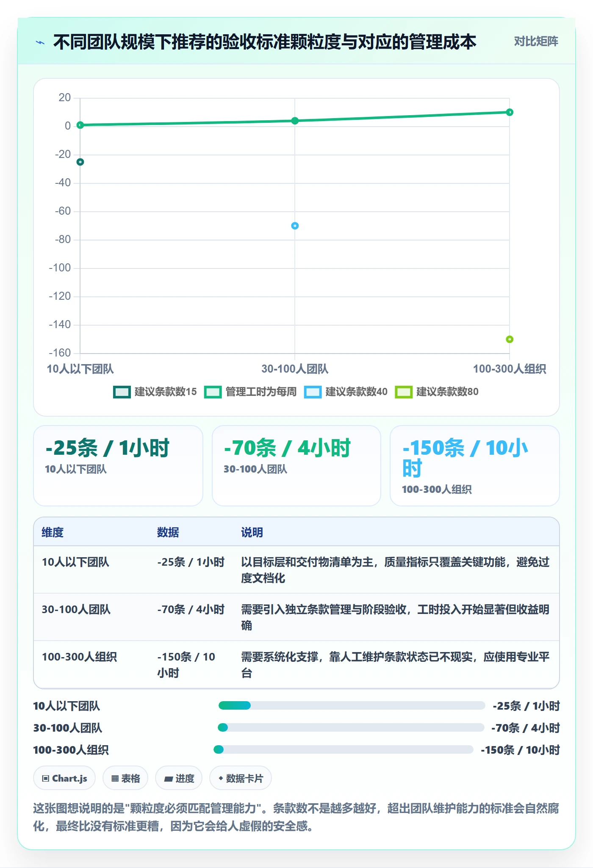Click the description starting 需要系统化支撑
Image resolution: width=593 pixels, height=868 pixels.
click(x=396, y=665)
